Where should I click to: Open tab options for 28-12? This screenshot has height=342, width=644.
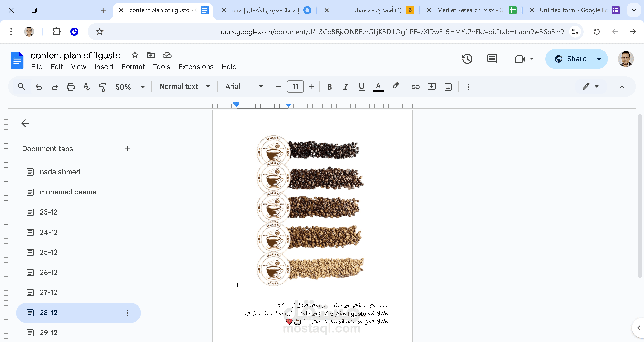tap(127, 313)
